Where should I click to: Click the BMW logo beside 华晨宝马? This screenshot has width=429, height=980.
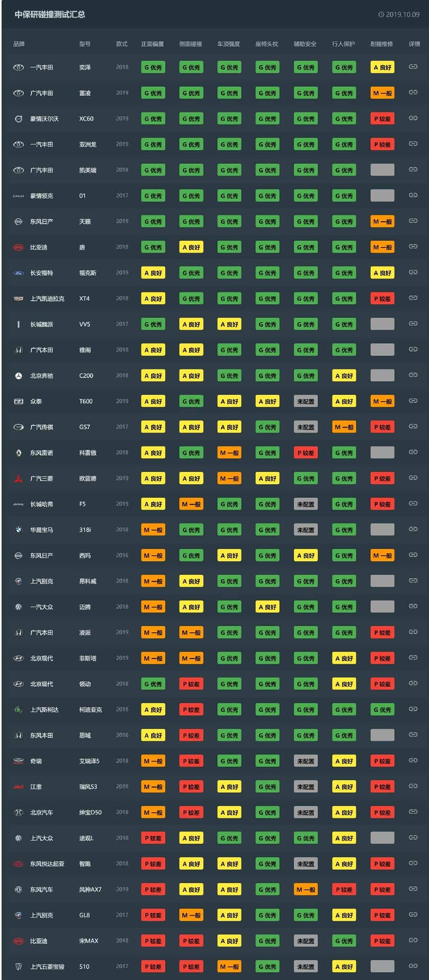point(18,530)
